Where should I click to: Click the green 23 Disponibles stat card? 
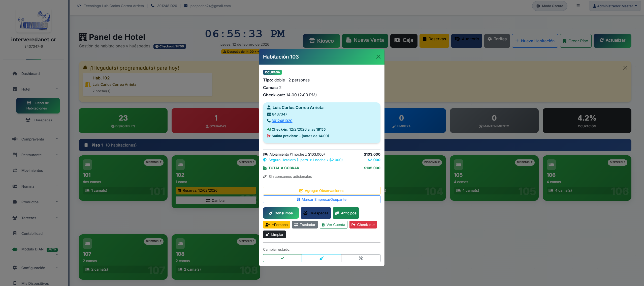(123, 121)
